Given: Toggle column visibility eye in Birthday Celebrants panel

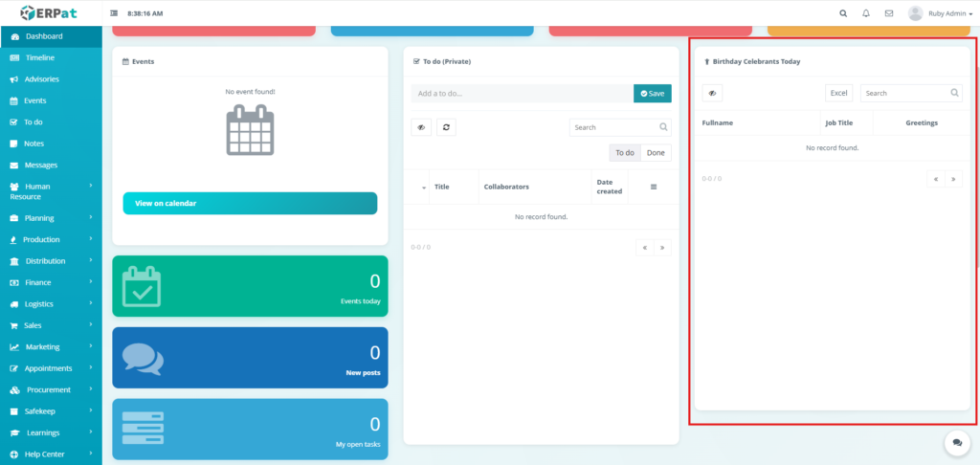Looking at the screenshot, I should point(712,93).
